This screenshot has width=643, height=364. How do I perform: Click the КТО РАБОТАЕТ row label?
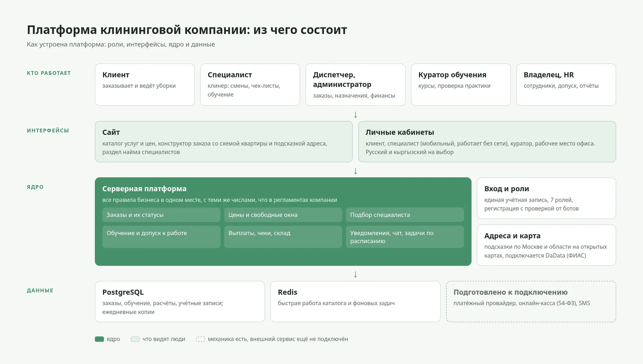pos(49,73)
